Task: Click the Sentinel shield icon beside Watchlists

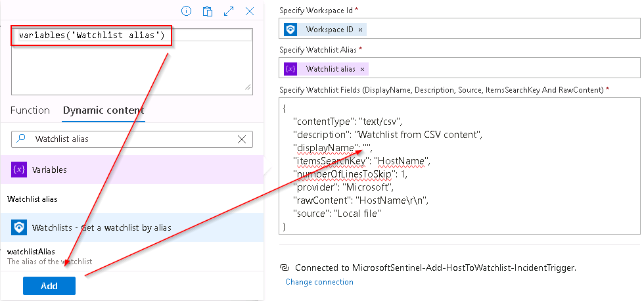Action: [x=19, y=227]
